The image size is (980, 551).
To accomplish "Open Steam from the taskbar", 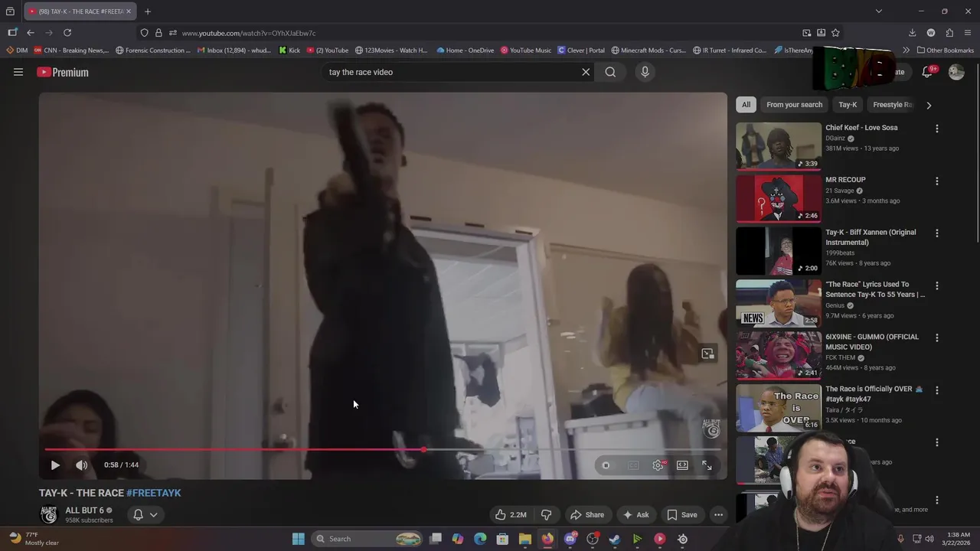I will click(x=614, y=539).
